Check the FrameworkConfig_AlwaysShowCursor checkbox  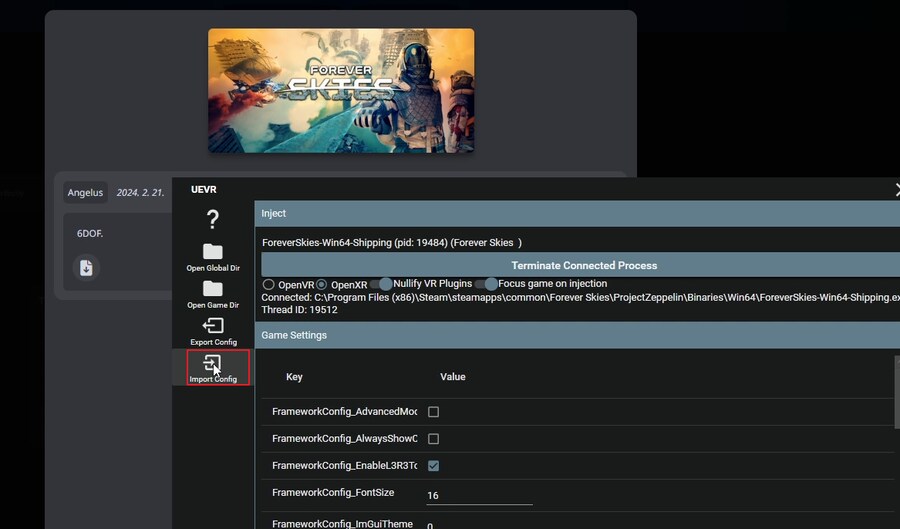click(433, 439)
